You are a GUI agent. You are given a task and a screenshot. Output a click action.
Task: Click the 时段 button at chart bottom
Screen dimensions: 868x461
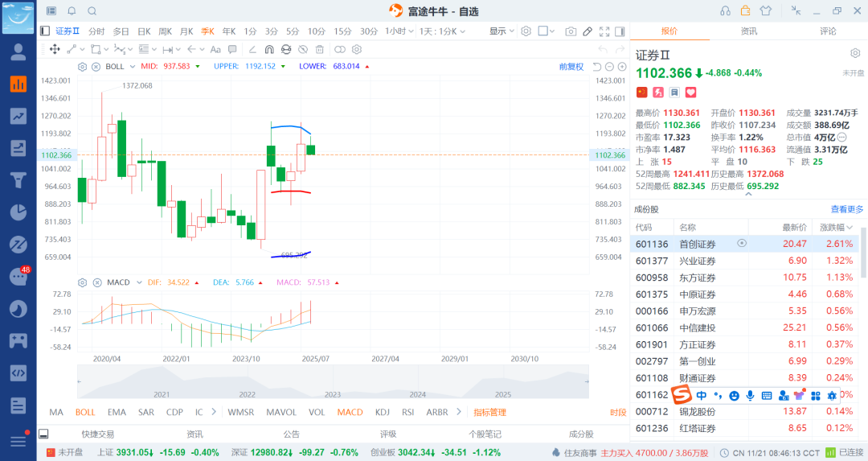(x=618, y=412)
